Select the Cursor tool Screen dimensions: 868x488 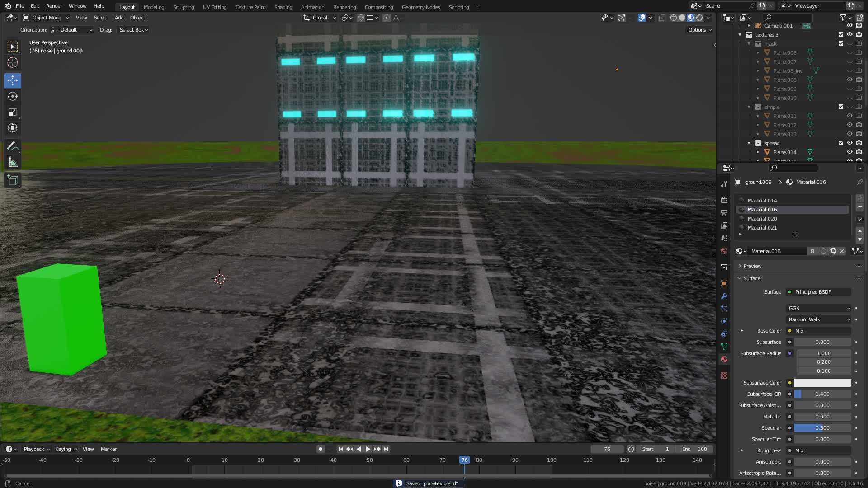click(13, 62)
